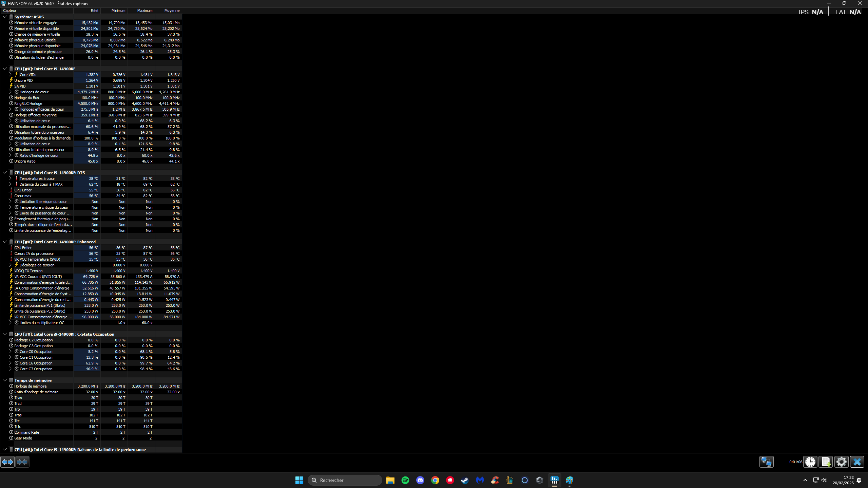Open Spotify from the taskbar
This screenshot has height=488, width=868.
(405, 480)
